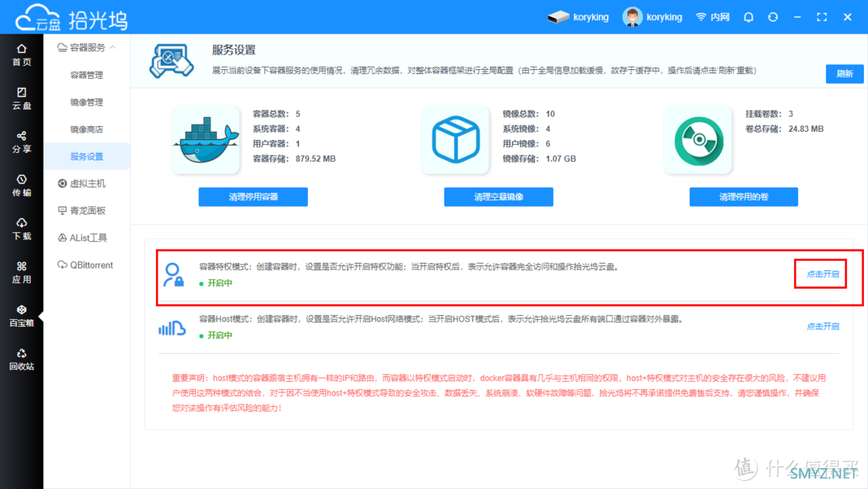868x489 pixels.
Task: Open the 应用 apps section
Action: pos(22,273)
